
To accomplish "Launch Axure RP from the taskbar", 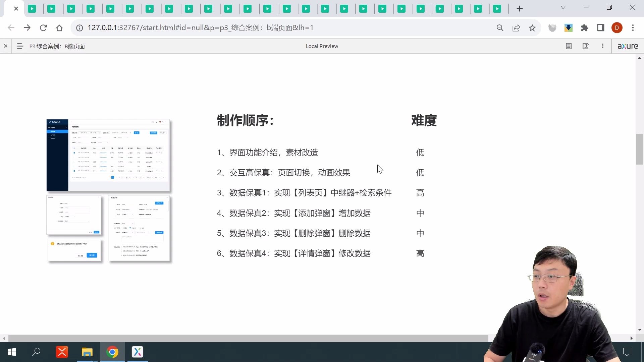I will point(138,352).
